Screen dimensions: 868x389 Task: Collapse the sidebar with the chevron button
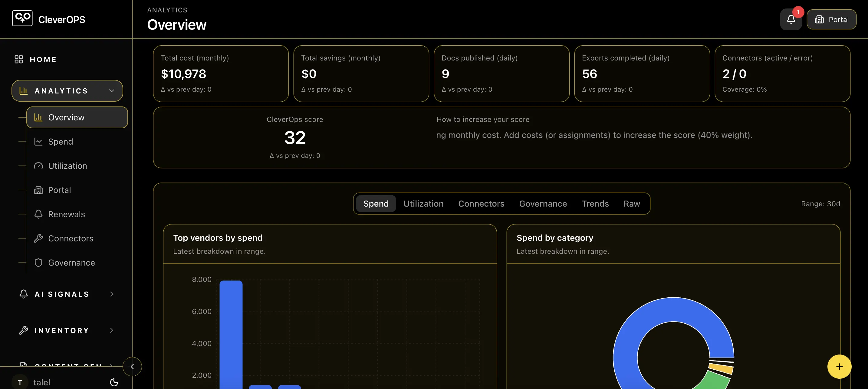point(132,367)
